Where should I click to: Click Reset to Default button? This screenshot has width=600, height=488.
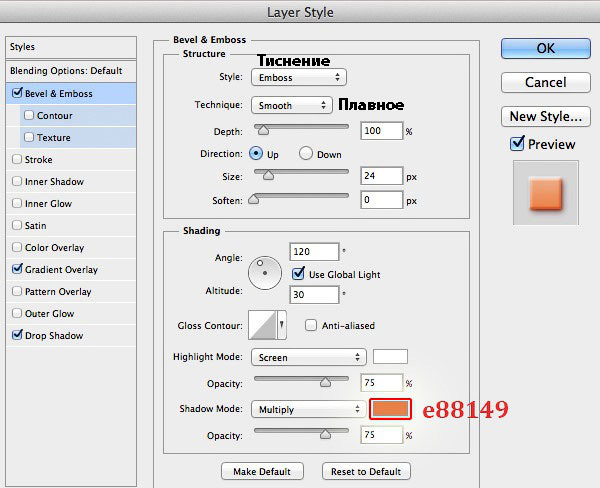366,472
